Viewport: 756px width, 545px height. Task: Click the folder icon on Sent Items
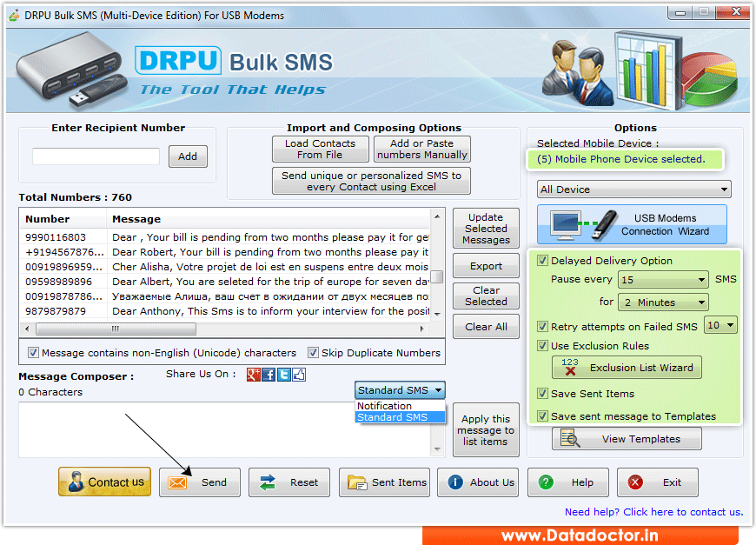357,482
